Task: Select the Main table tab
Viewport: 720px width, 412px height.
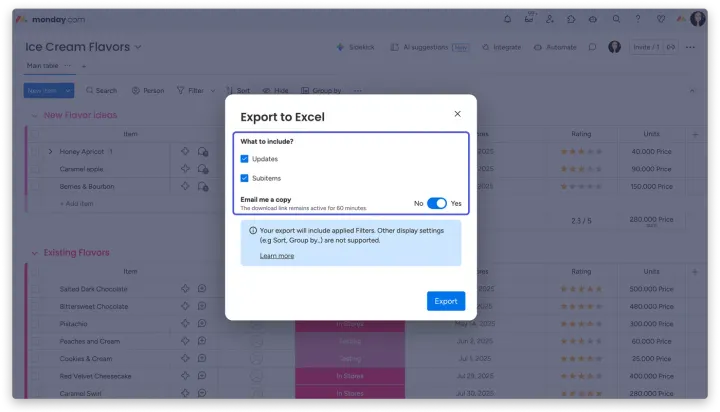Action: point(42,66)
